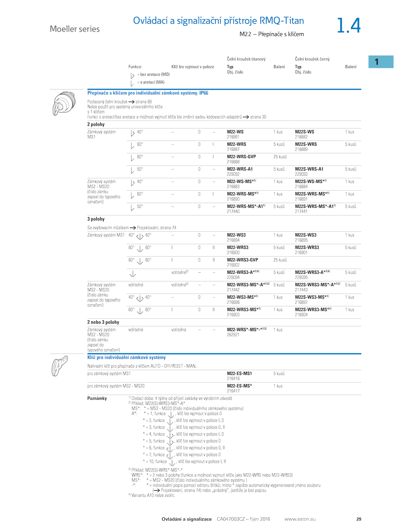Click column header Klíč lze vyjmout v poloze
This screenshot has height=532, width=411.
coord(193,67)
